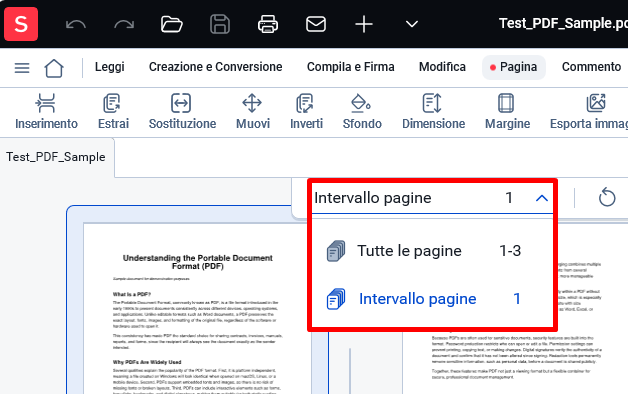This screenshot has width=628, height=394.
Task: Click the Inverti pages tool
Action: coord(306,112)
